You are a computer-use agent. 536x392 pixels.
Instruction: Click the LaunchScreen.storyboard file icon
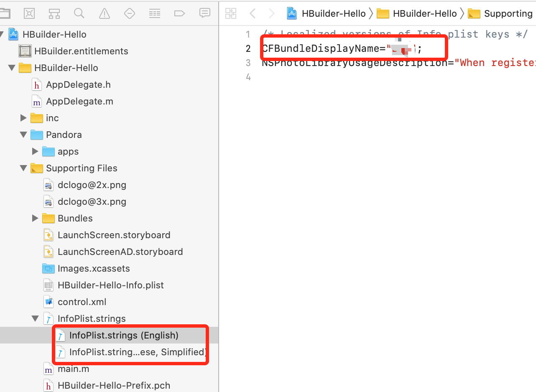click(48, 235)
